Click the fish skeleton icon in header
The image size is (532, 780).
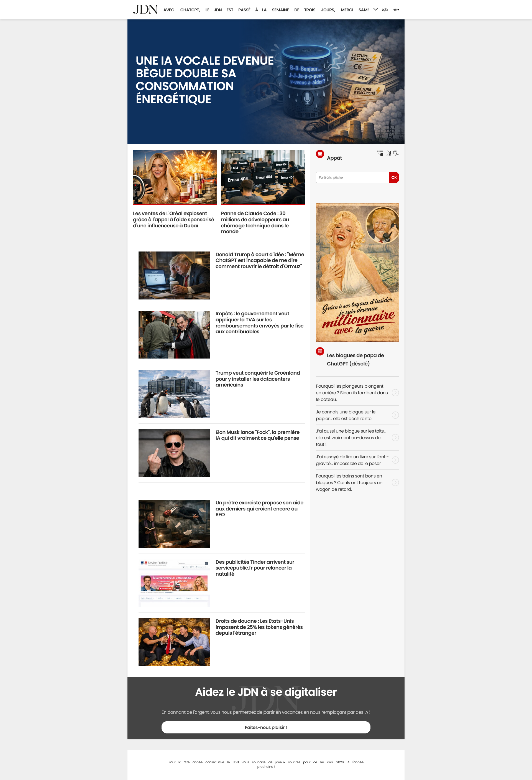396,10
